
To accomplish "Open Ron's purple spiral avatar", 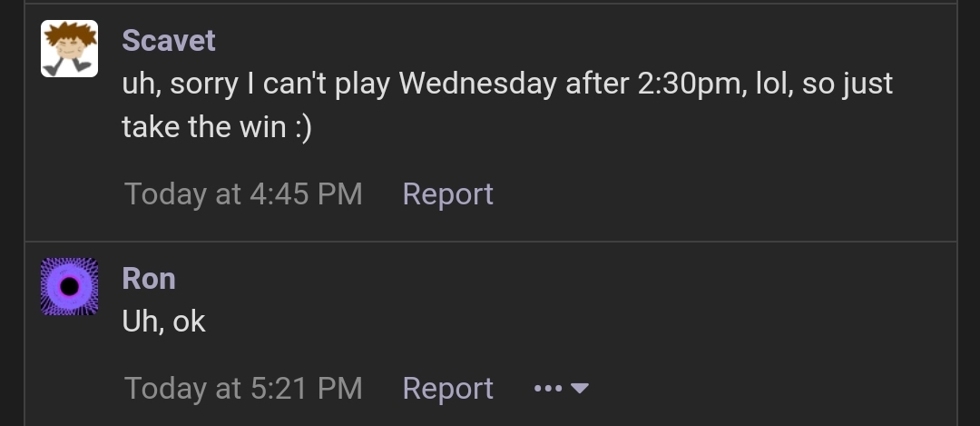I will tap(69, 286).
